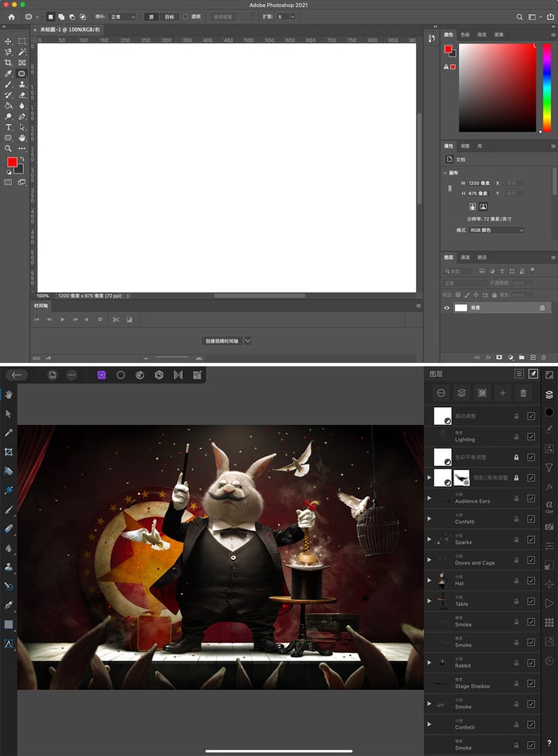Click the canvas width field showing 1200
Viewport: 558px width, 756px height.
pos(480,183)
